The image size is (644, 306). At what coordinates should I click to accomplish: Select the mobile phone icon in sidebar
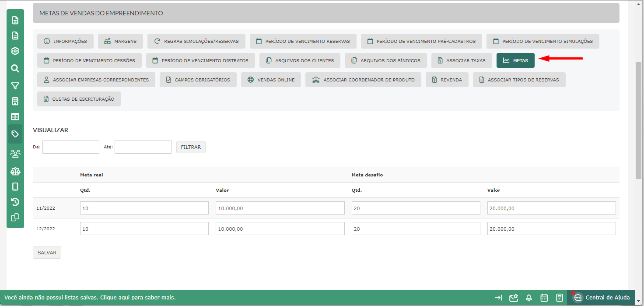click(x=15, y=187)
